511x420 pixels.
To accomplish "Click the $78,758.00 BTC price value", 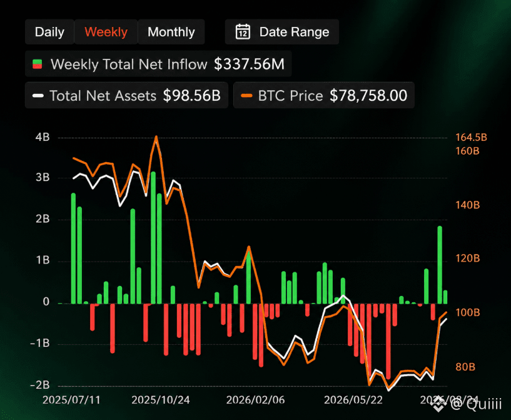I will pyautogui.click(x=368, y=96).
